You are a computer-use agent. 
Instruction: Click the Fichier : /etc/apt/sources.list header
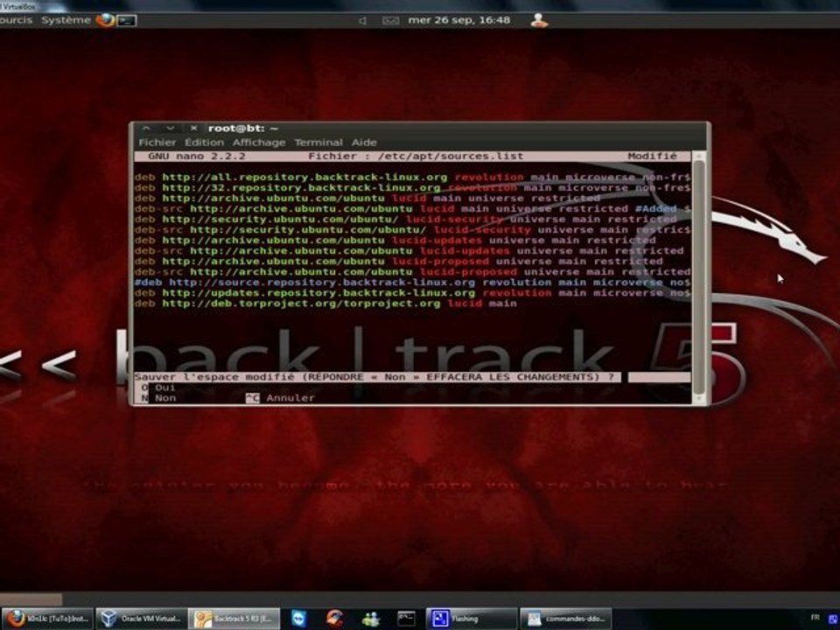pos(416,157)
